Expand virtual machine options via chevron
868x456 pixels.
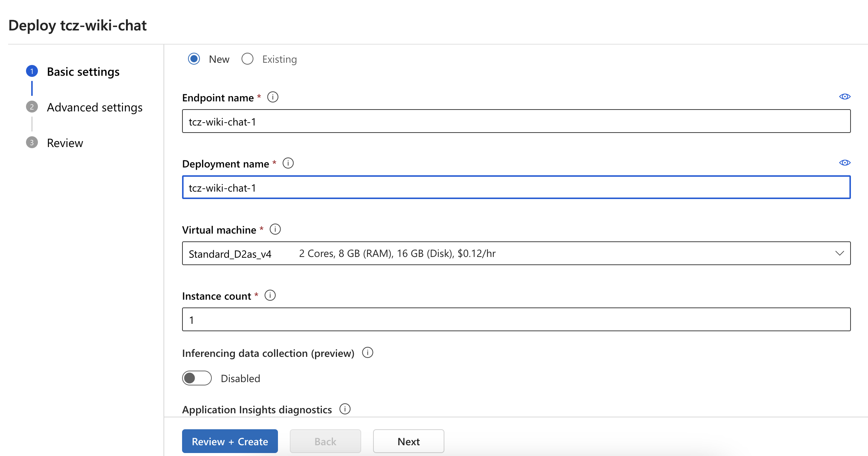pyautogui.click(x=839, y=253)
